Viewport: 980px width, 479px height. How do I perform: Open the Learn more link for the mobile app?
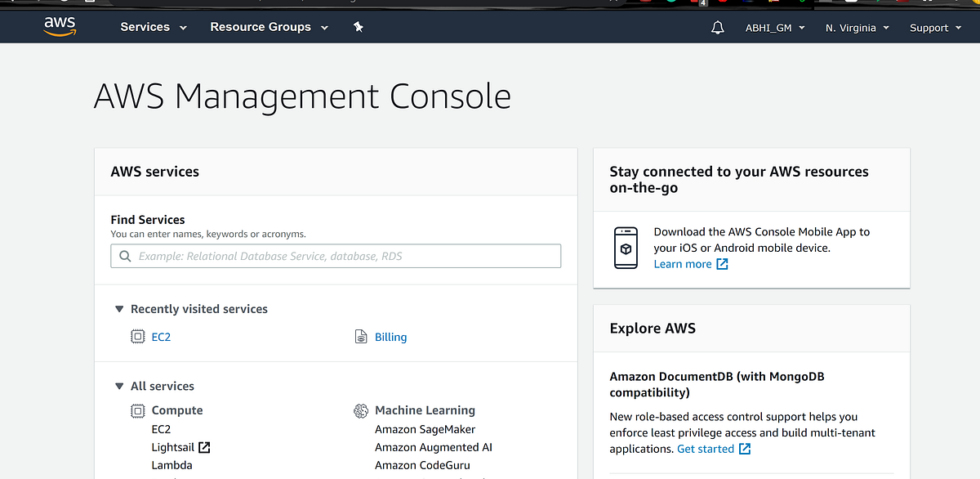683,263
